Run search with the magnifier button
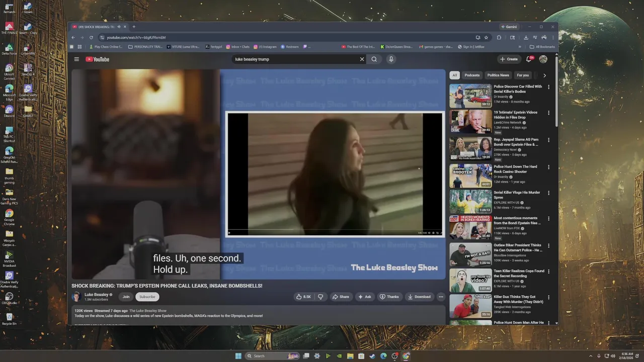This screenshot has height=362, width=644. [x=374, y=59]
